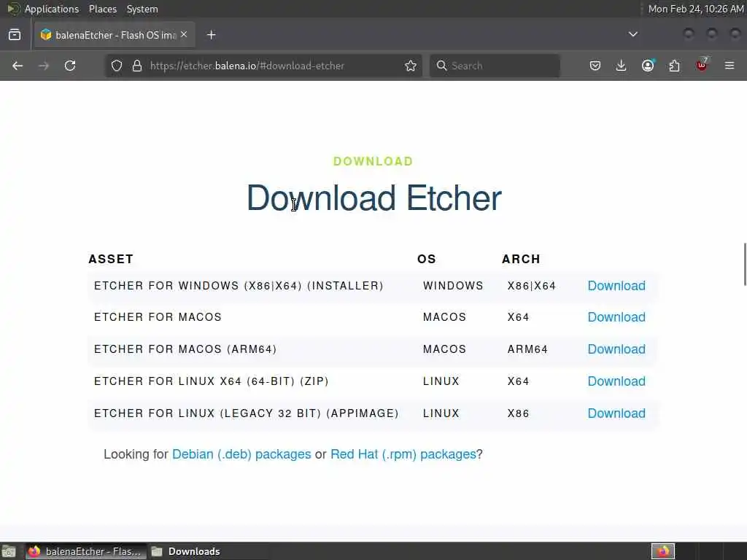Open the Applications menu
The width and height of the screenshot is (747, 560).
(52, 9)
